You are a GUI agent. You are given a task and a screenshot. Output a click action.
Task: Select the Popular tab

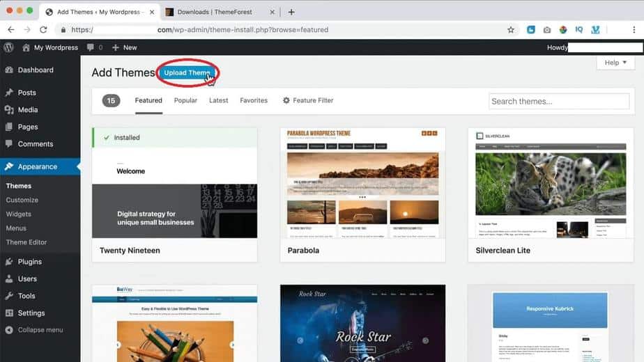click(x=185, y=100)
